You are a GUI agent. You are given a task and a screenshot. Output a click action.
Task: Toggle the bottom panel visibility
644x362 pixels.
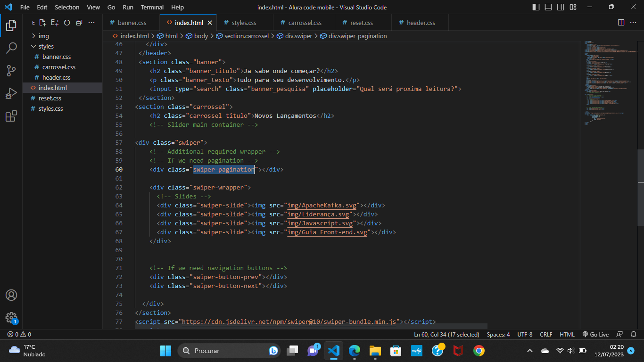[548, 7]
